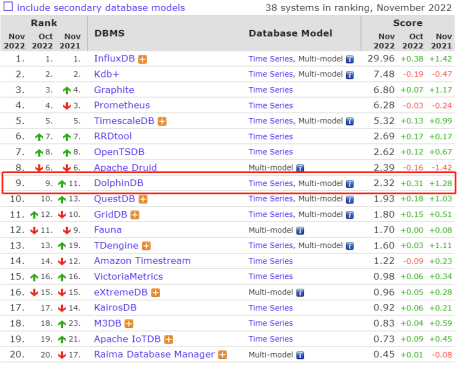This screenshot has width=458, height=365.
Task: Open Time Series model link for RRDtool
Action: [271, 137]
